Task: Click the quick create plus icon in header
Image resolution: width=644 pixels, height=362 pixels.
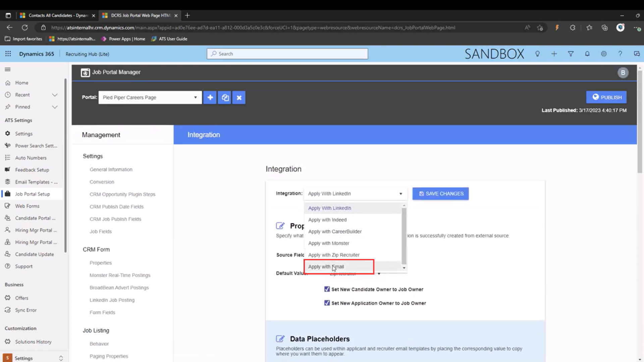Action: (554, 54)
